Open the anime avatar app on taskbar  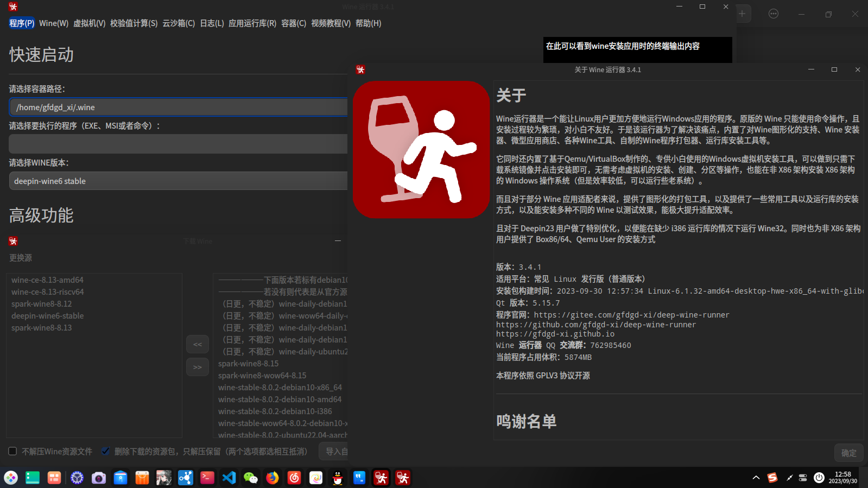coord(164,478)
